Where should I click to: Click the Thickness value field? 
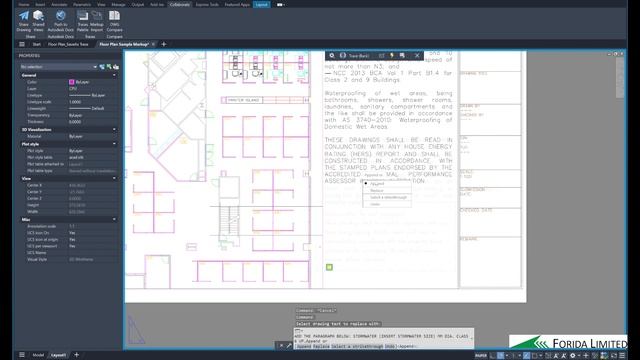click(x=93, y=122)
